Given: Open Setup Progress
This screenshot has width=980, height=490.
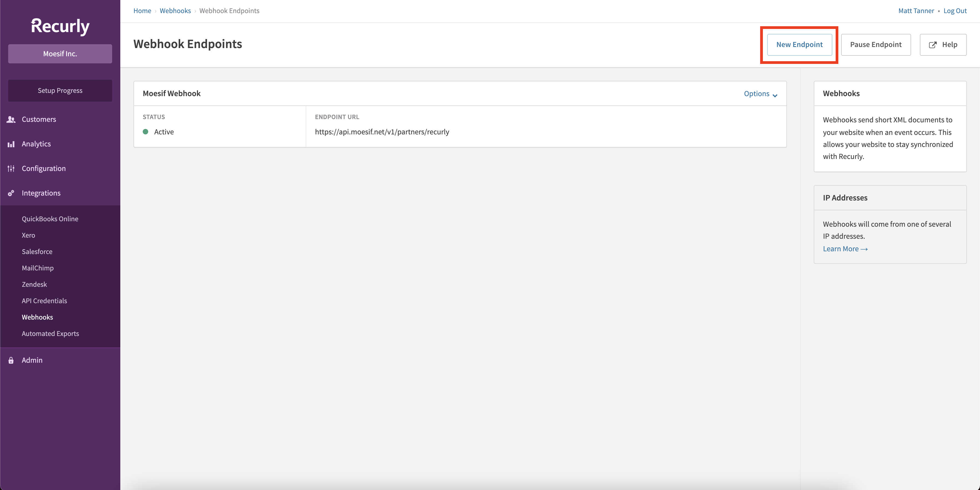Looking at the screenshot, I should (x=60, y=90).
